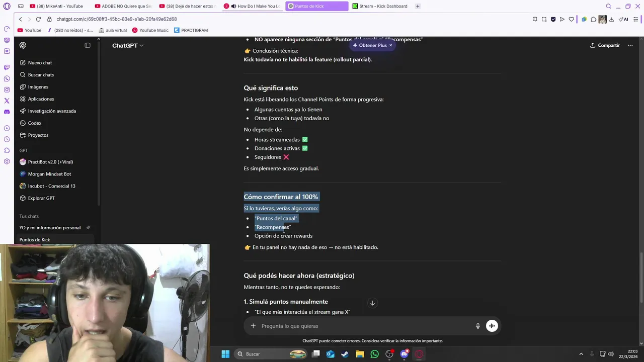
Task: Open Discord in Opera sidebar
Action: click(x=7, y=112)
